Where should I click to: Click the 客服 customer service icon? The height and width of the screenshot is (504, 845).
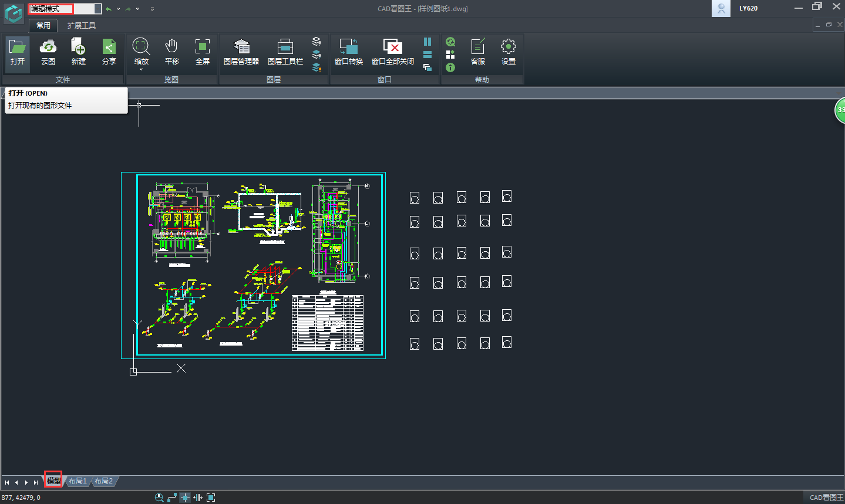478,52
